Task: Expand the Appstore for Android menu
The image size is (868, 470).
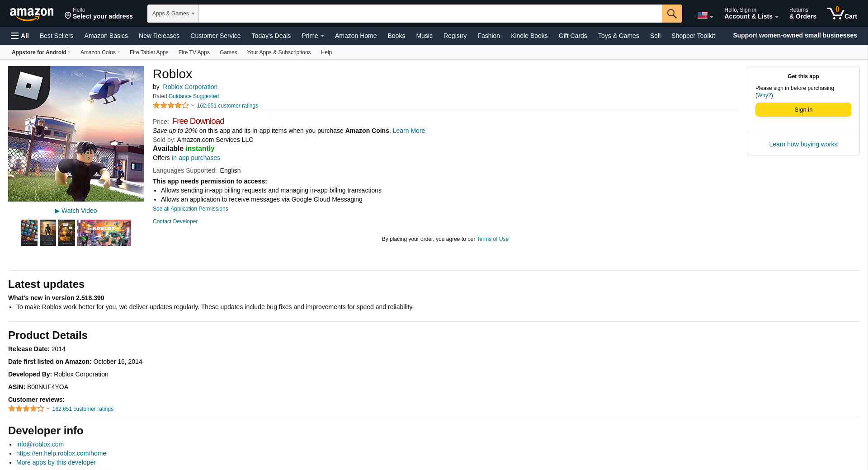Action: (x=41, y=52)
